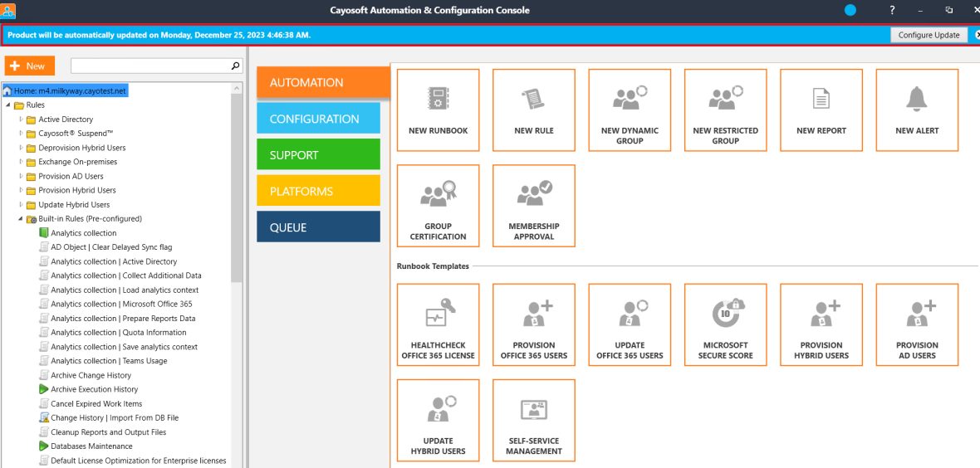Select Provision Hybrid Users runbook template

[x=821, y=324]
